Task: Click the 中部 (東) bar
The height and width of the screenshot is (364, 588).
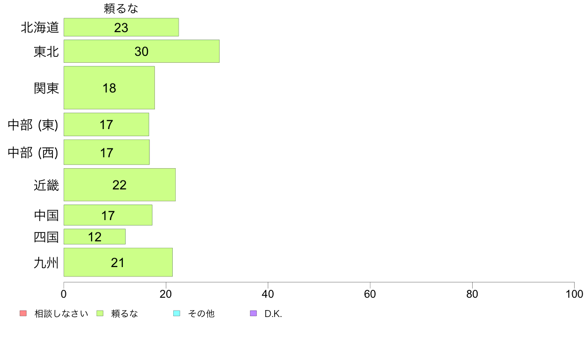Action: point(106,125)
